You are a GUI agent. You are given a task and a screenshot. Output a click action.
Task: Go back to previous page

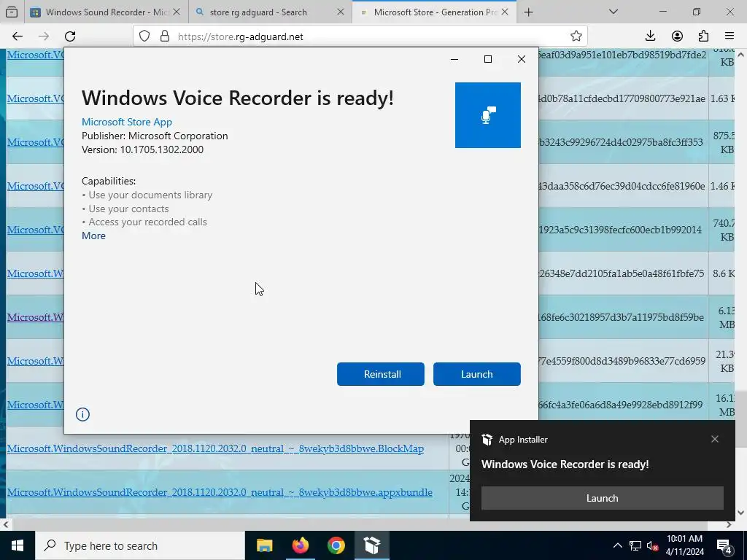click(x=18, y=36)
